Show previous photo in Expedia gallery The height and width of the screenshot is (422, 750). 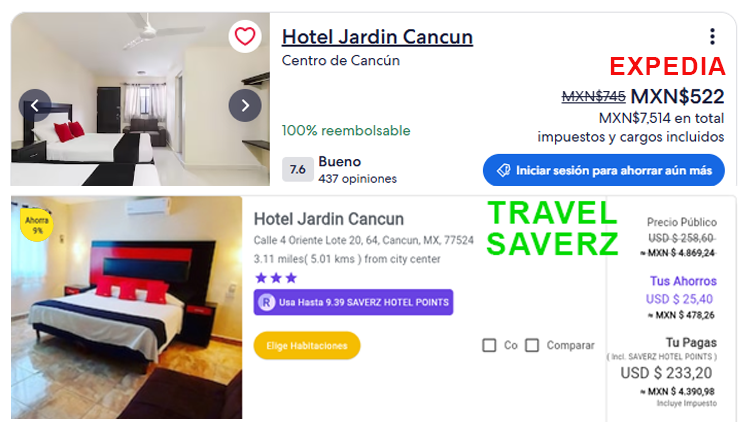35,105
